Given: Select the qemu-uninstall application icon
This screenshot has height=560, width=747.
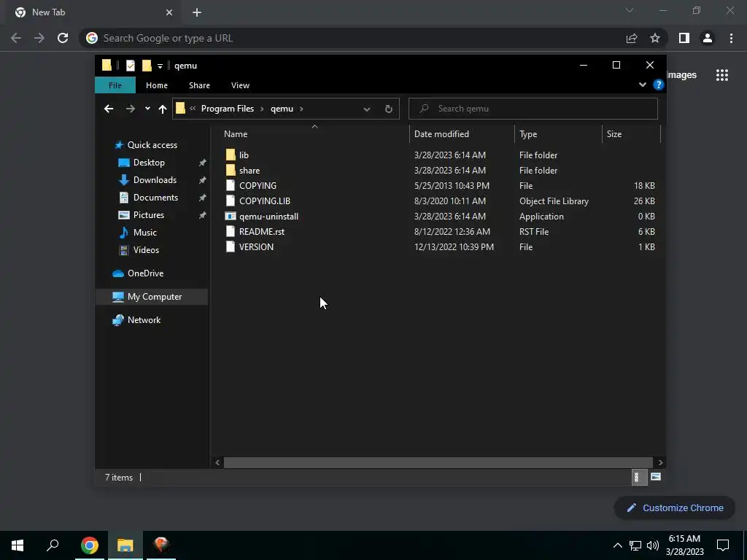Looking at the screenshot, I should [x=231, y=216].
